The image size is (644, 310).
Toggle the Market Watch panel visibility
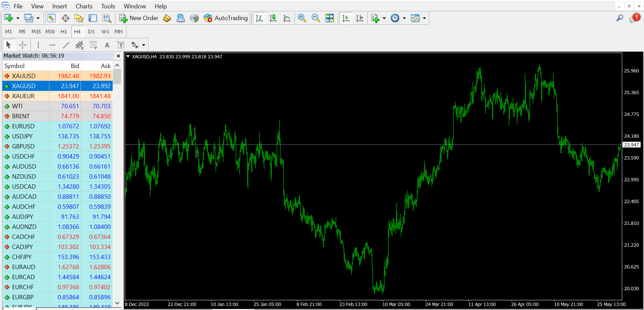coord(52,18)
